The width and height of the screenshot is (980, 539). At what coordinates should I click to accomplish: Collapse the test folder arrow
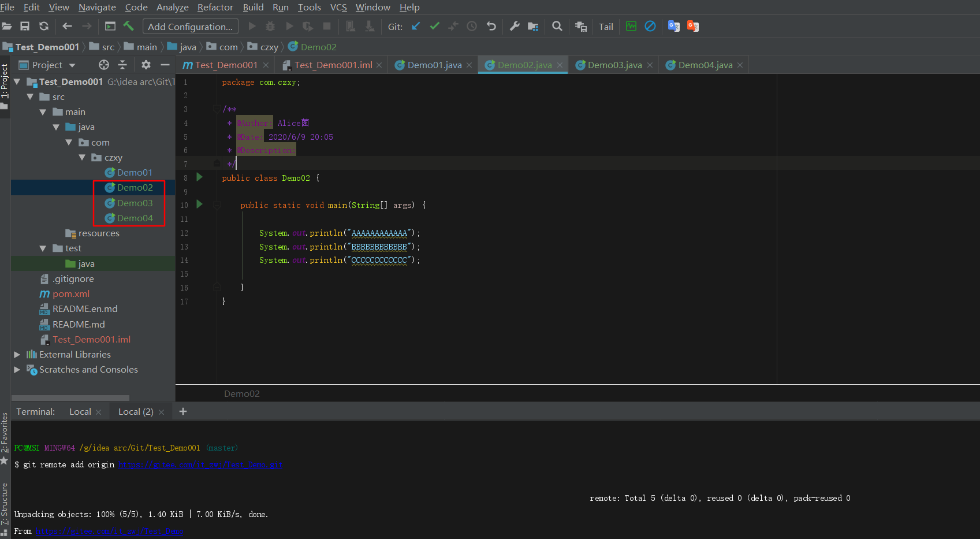click(x=43, y=248)
